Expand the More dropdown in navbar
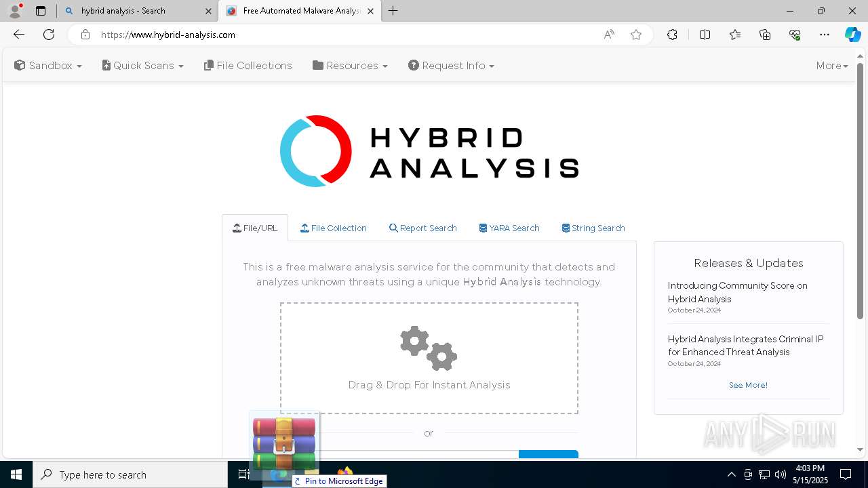 tap(832, 66)
